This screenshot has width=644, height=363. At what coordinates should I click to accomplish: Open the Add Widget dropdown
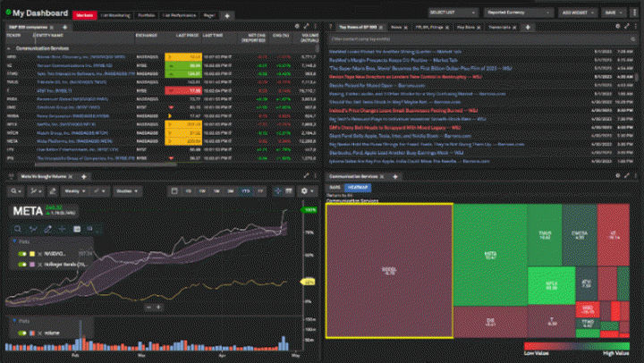click(578, 13)
